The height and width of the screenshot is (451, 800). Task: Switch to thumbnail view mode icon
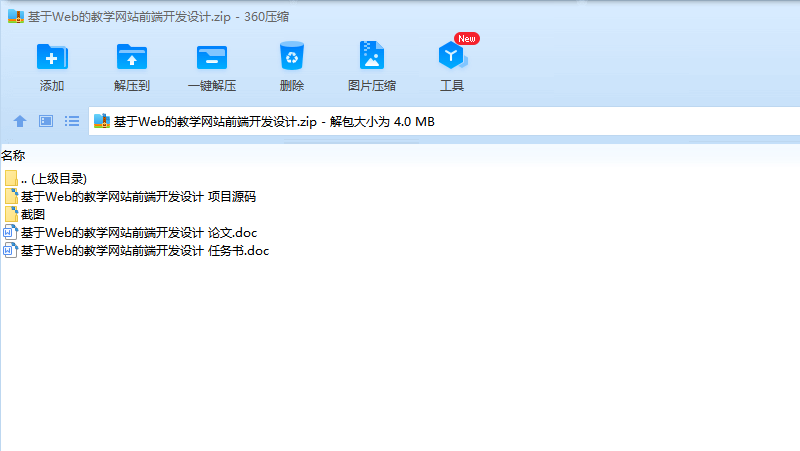[46, 121]
